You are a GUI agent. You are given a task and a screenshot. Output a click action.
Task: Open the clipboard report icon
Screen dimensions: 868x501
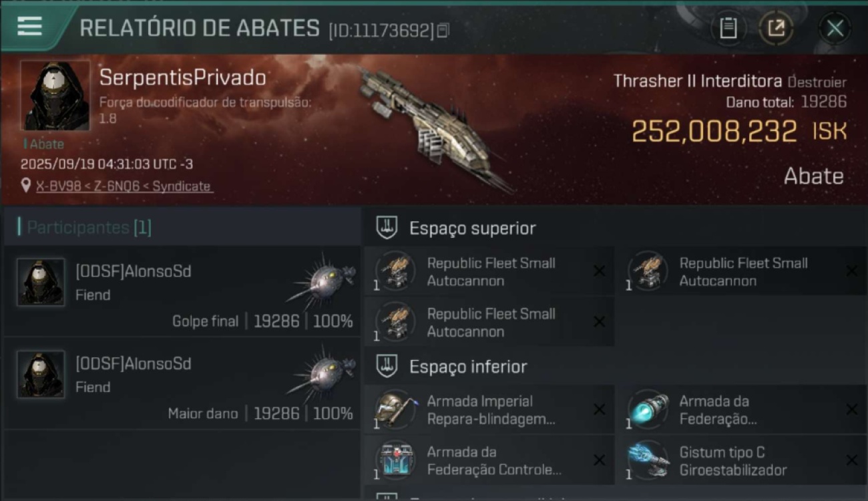pos(728,28)
